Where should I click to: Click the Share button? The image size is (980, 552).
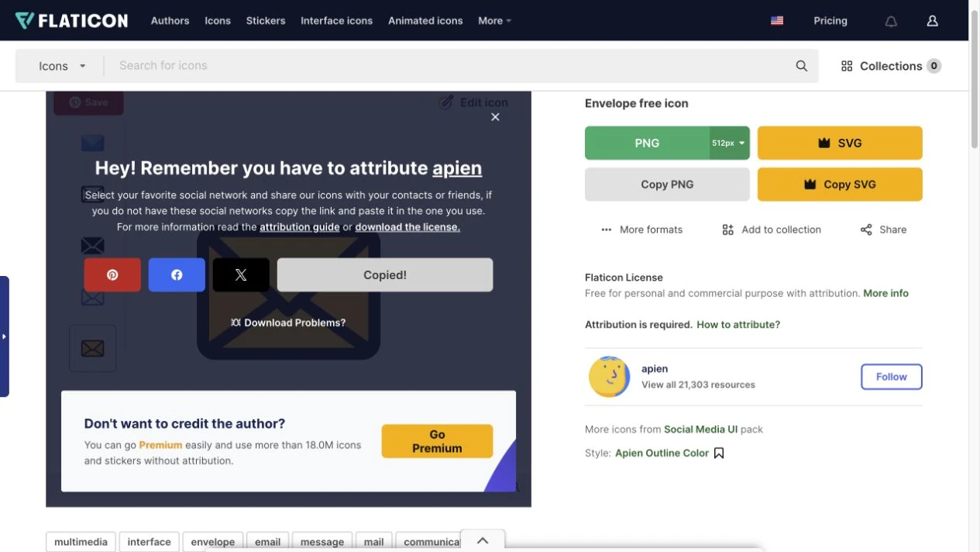tap(883, 229)
